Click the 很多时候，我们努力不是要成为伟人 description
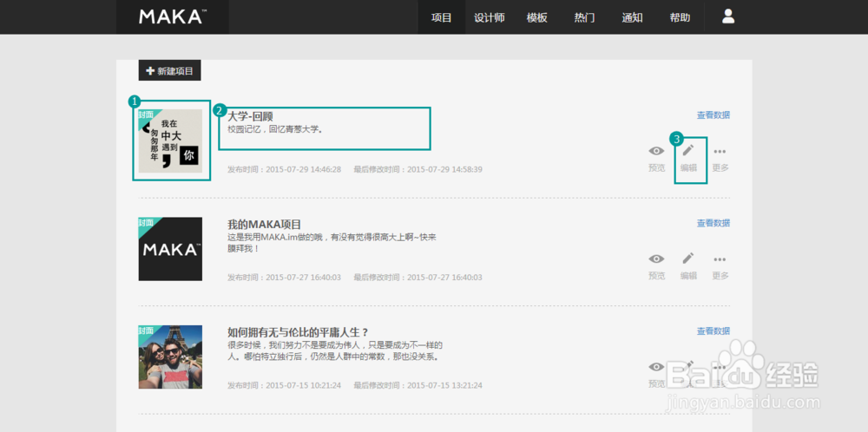 click(x=335, y=350)
